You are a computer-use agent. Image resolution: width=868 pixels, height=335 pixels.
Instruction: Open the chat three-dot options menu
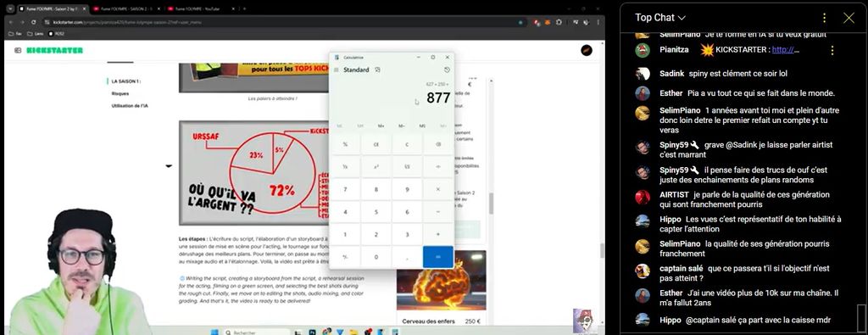(x=824, y=18)
